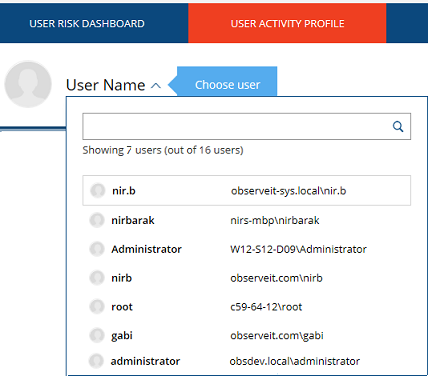Click the avatar icon beside Administrator
The height and width of the screenshot is (379, 431).
pos(97,249)
